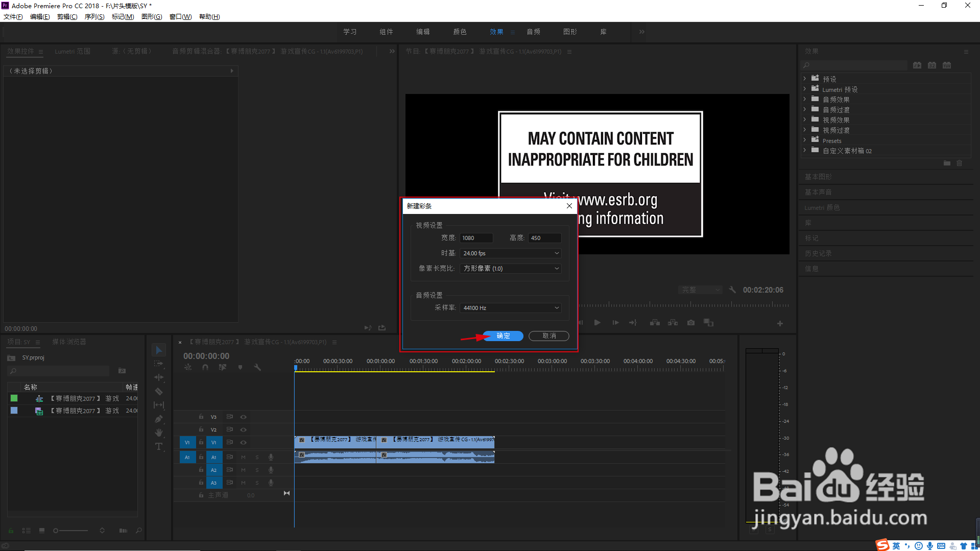Open the playback resolution 完整 dropdown
This screenshot has height=551, width=980.
700,290
